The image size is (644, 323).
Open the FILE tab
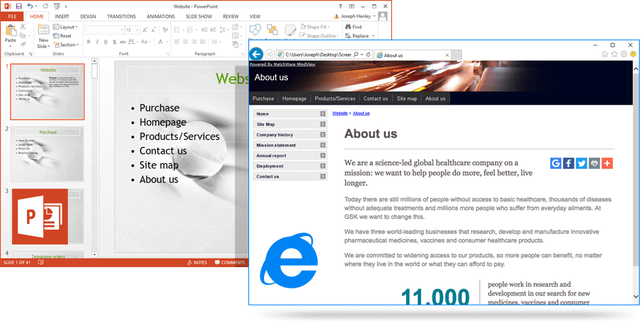[12, 16]
